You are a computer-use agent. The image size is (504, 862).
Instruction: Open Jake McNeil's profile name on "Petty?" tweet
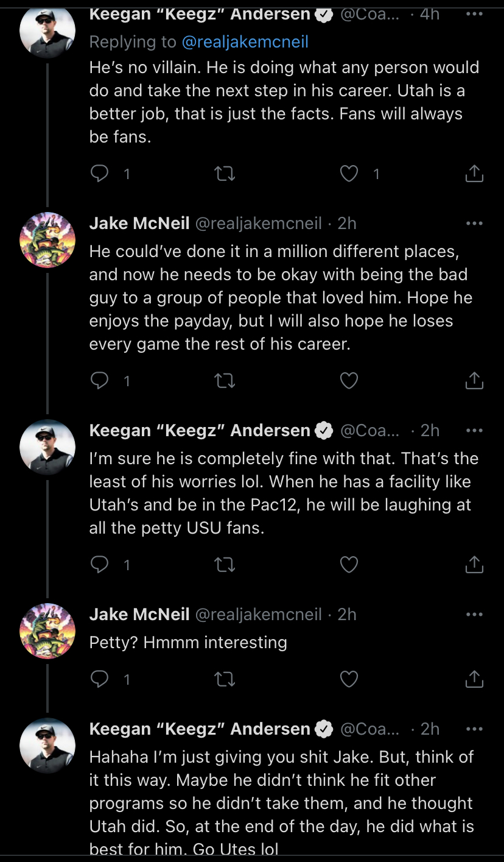click(x=139, y=615)
